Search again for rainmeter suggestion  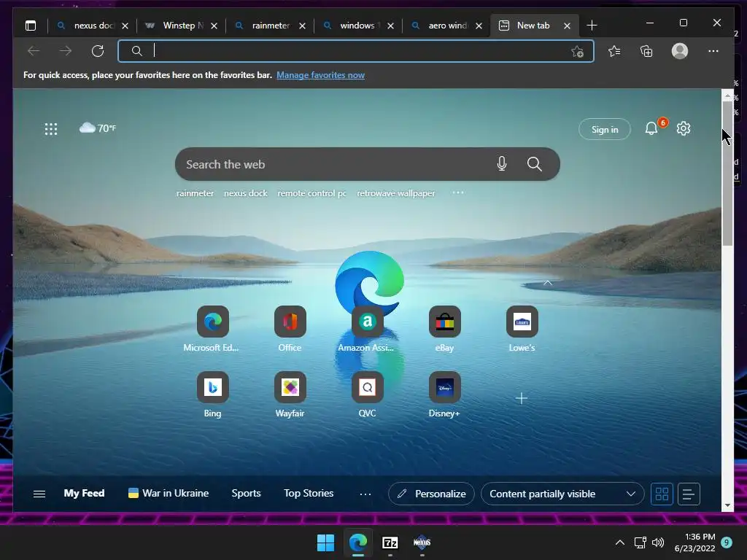[195, 193]
